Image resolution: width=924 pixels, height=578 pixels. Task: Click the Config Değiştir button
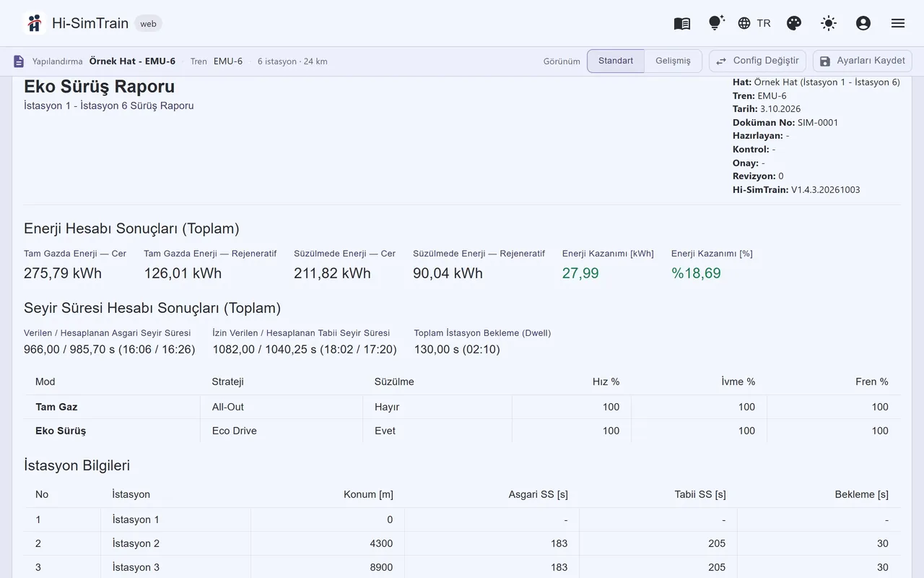click(x=757, y=61)
